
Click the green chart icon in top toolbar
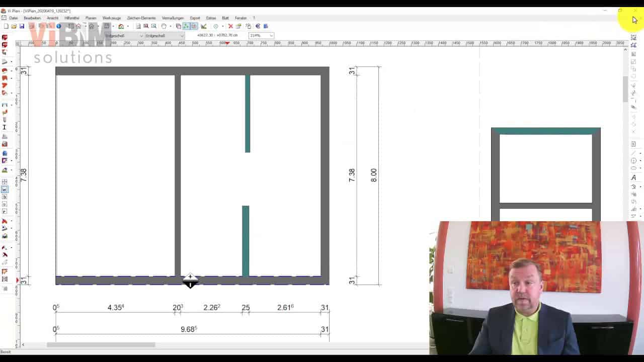tap(204, 26)
